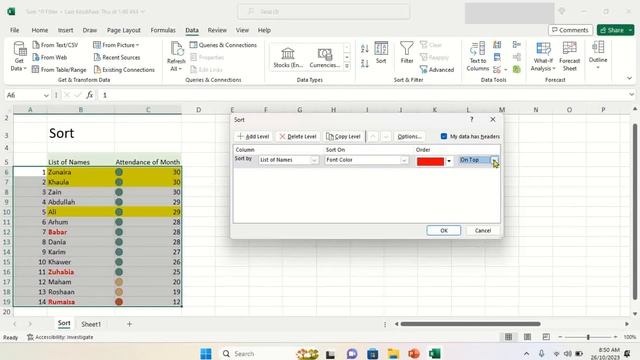Click Existing Connections icon
Viewport: 640px width, 360px height.
coord(97,70)
